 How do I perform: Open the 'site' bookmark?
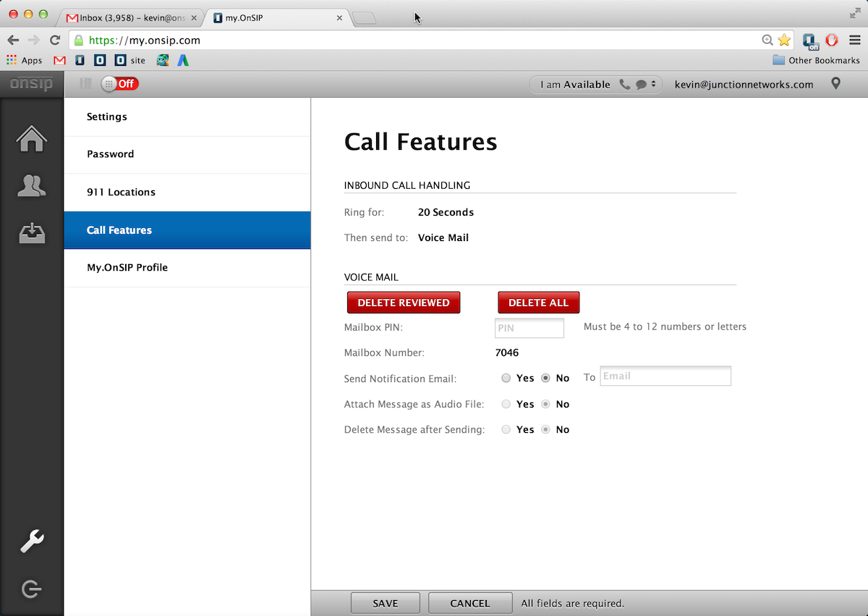click(130, 61)
